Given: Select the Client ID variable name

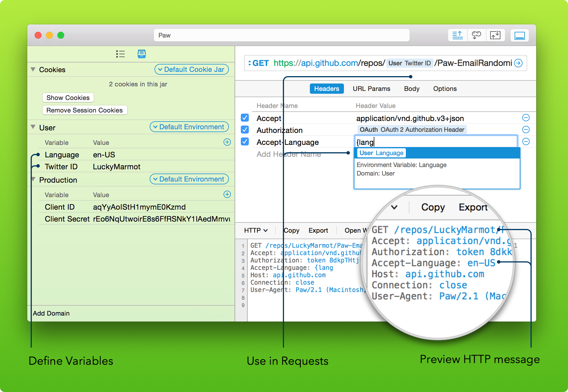Looking at the screenshot, I should click(x=60, y=207).
